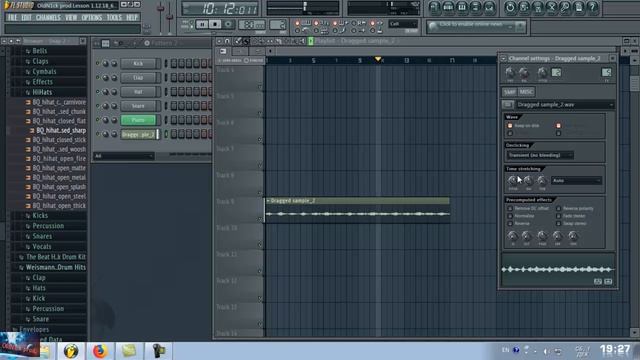Click the sticky notes taskbar icon
Screen dimensions: 640x360
[x=129, y=351]
